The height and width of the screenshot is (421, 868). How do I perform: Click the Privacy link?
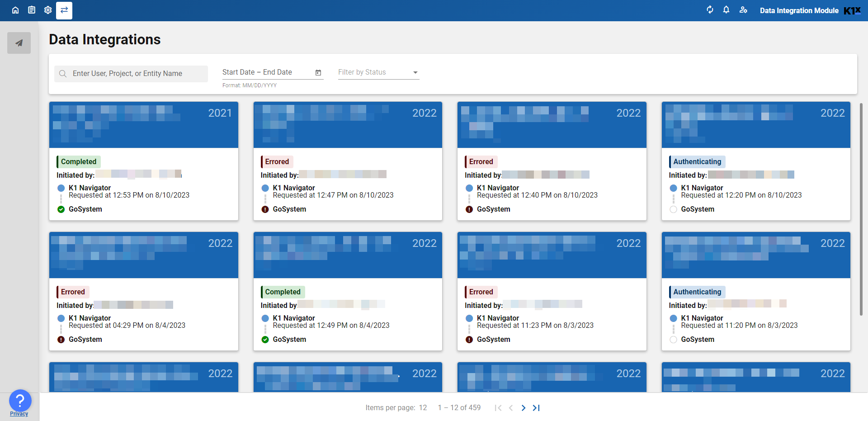19,414
